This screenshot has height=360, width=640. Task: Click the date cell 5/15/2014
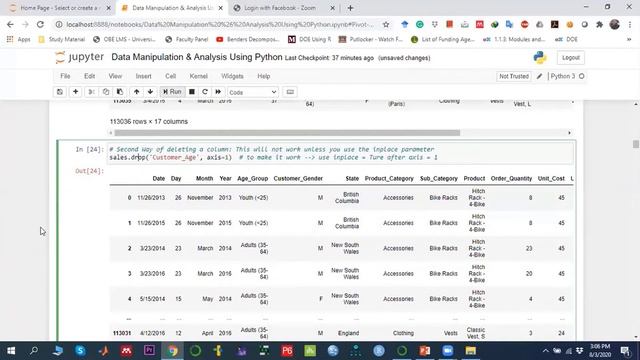point(152,299)
